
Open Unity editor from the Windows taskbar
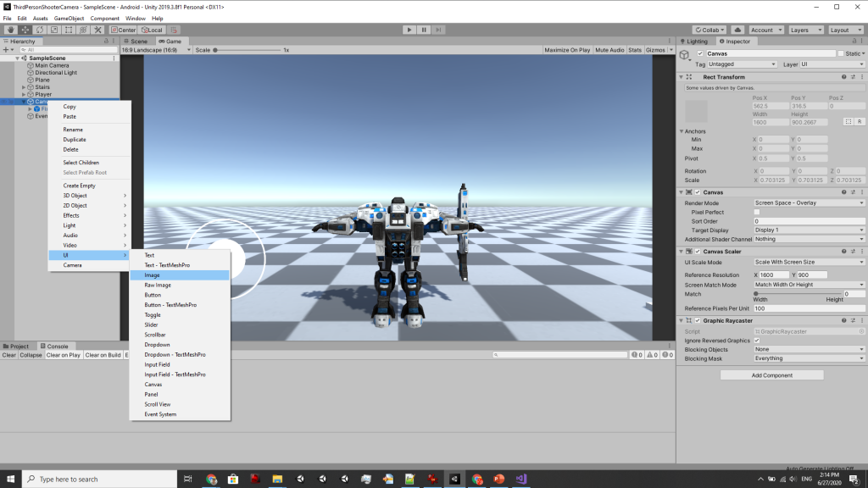(x=454, y=480)
